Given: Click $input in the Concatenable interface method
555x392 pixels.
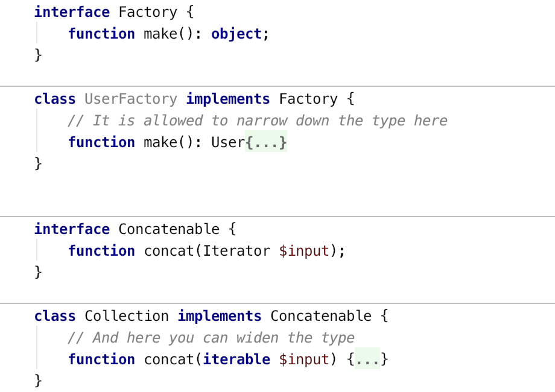Looking at the screenshot, I should tap(304, 251).
